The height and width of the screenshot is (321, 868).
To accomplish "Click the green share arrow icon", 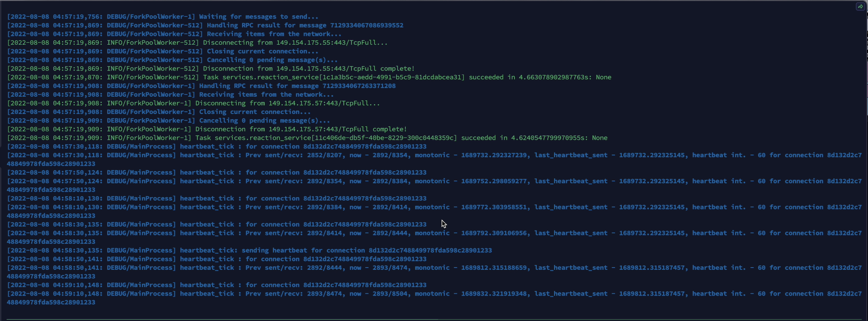I will (860, 7).
